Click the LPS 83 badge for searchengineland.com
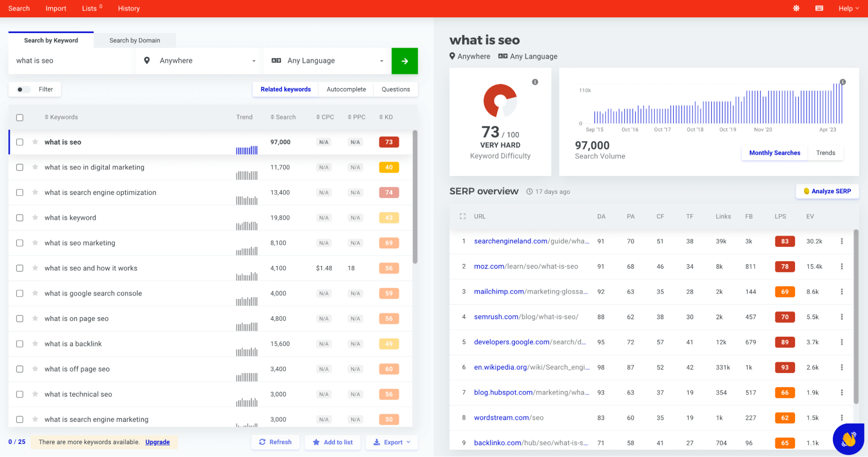 tap(785, 241)
